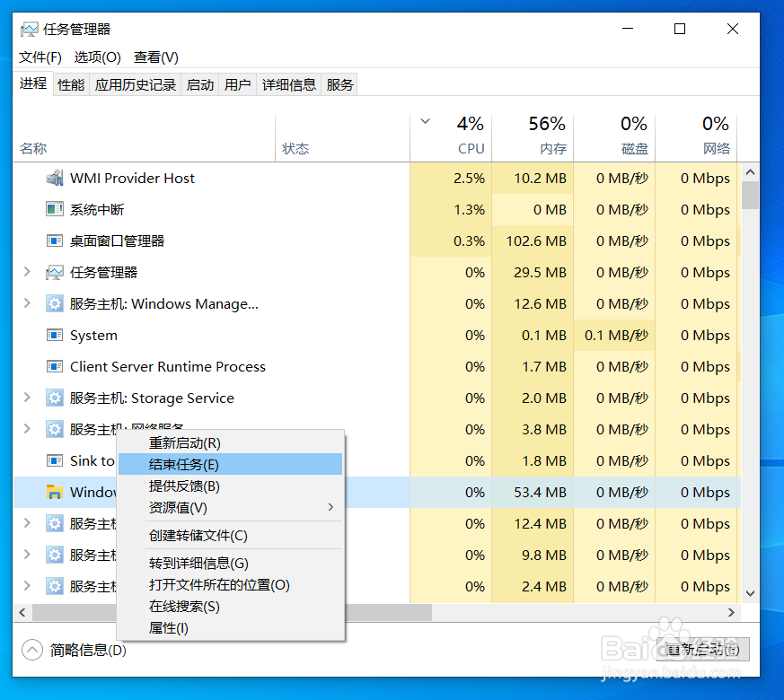Click the 0.1 MB/秒 disk cell
The image size is (784, 700).
pyautogui.click(x=614, y=335)
